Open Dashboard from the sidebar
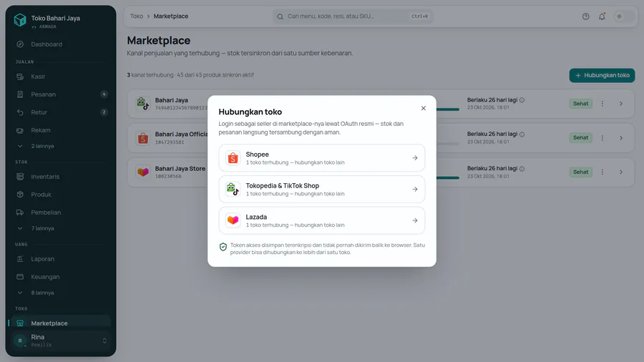Image resolution: width=644 pixels, height=362 pixels. click(x=61, y=44)
